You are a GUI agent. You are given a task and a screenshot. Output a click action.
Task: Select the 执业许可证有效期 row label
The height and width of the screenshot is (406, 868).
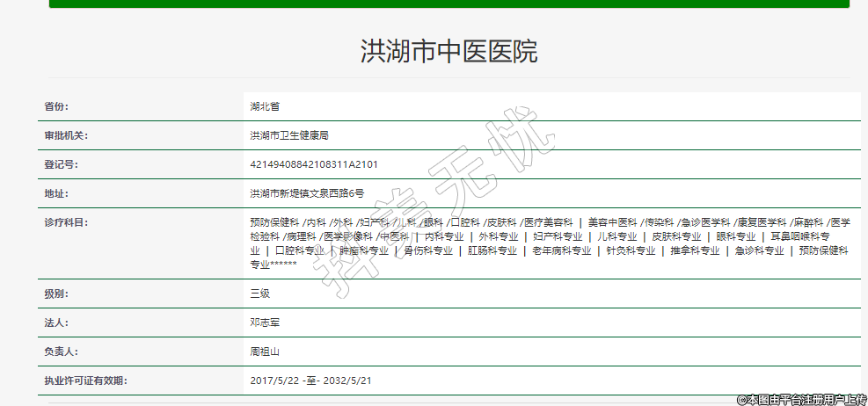click(x=85, y=381)
